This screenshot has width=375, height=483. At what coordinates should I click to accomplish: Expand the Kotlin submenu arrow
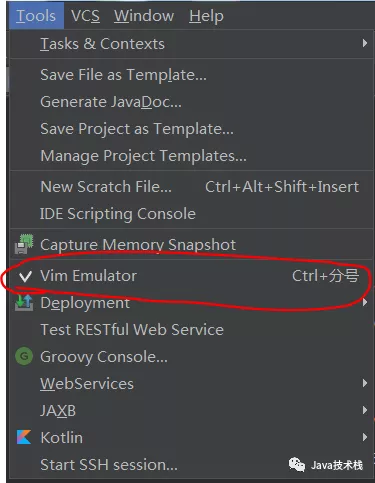point(365,437)
